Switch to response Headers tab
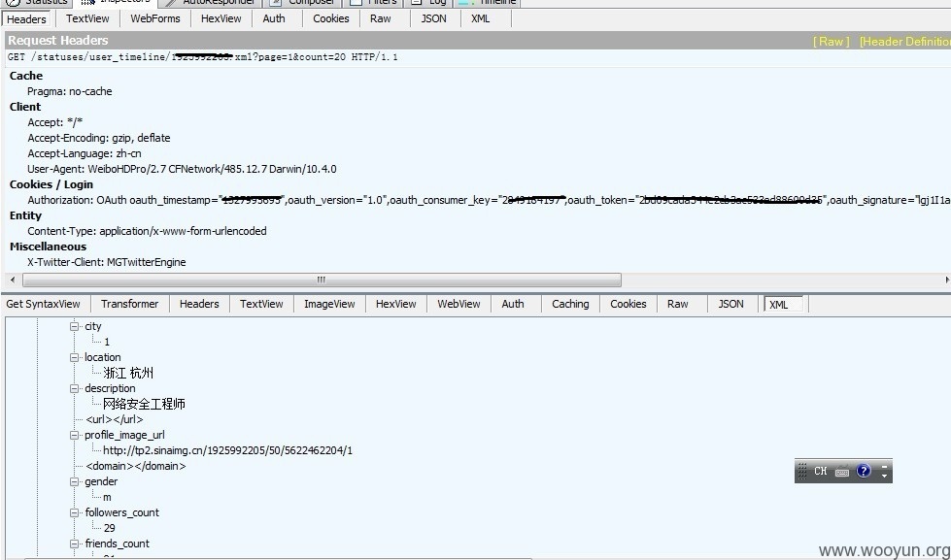Image resolution: width=951 pixels, height=560 pixels. pyautogui.click(x=199, y=304)
